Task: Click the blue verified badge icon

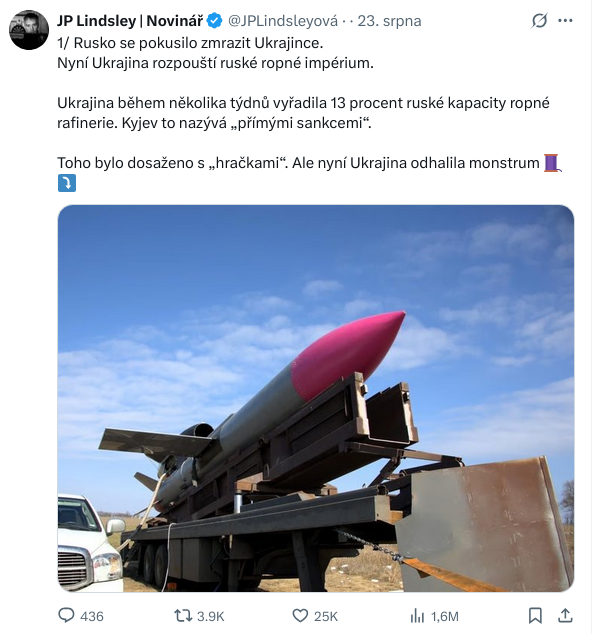Action: click(x=215, y=21)
